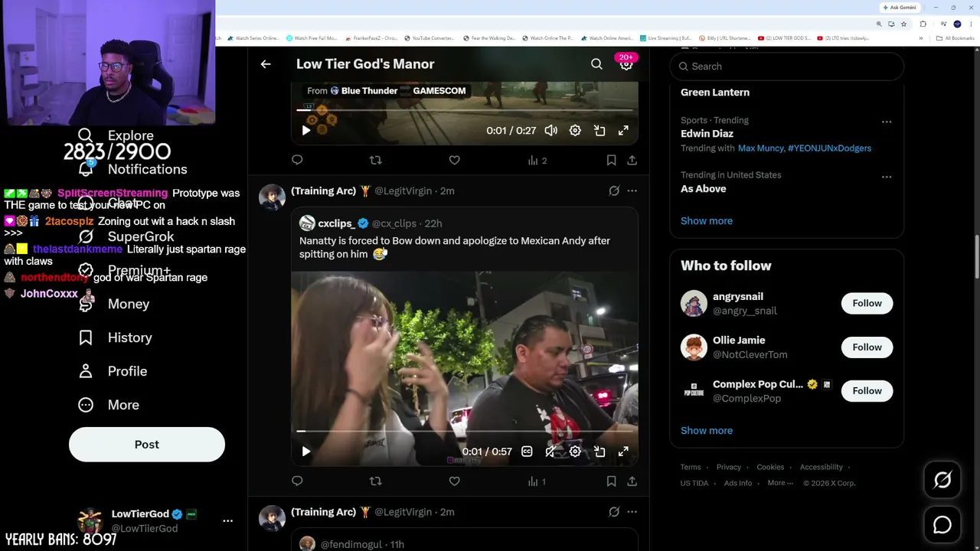Reply to the GAMESCOM video post

pos(297,160)
